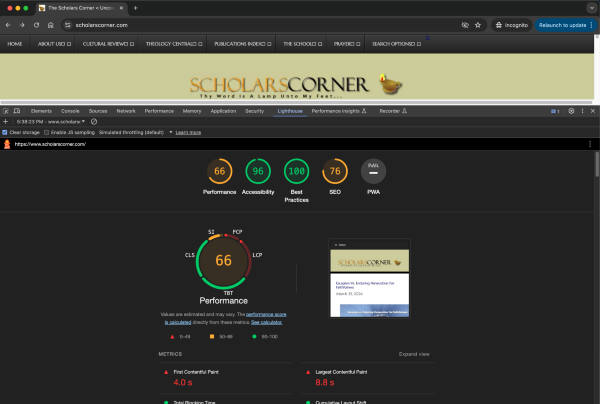Open DevTools settings gear icon
The height and width of the screenshot is (404, 600).
coord(571,111)
